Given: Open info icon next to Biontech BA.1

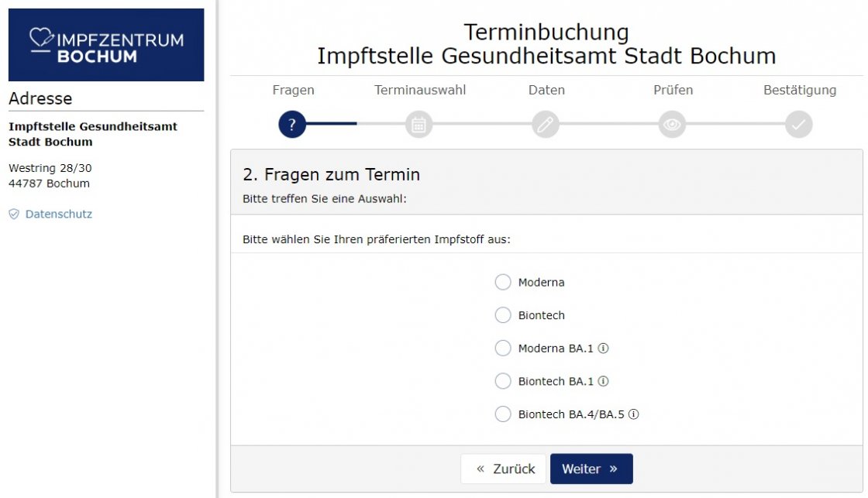Looking at the screenshot, I should (604, 381).
